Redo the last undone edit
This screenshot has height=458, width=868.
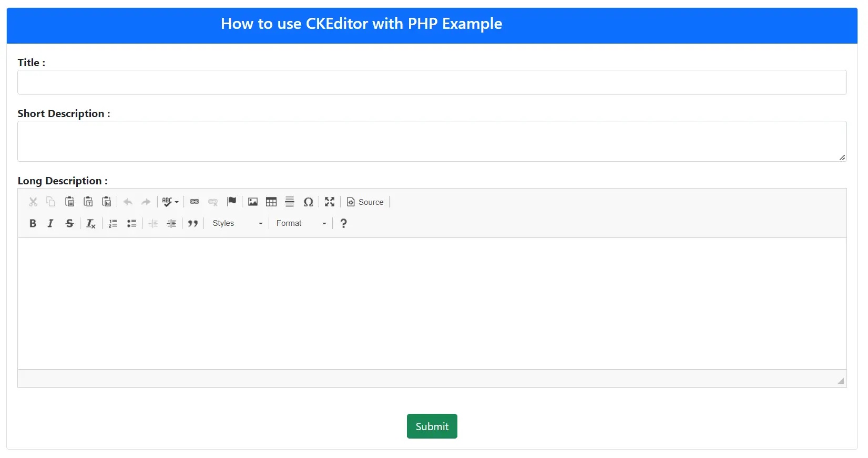[x=146, y=202]
